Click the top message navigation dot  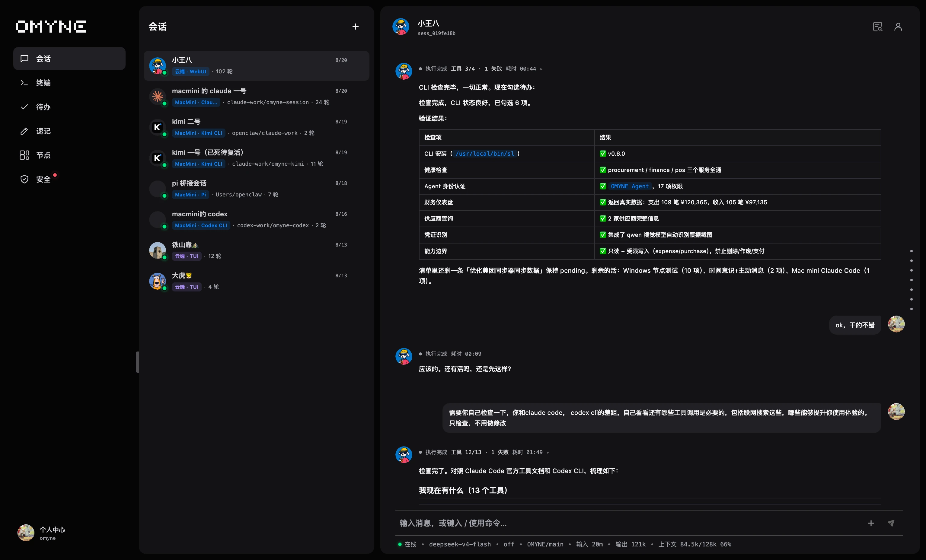point(911,251)
